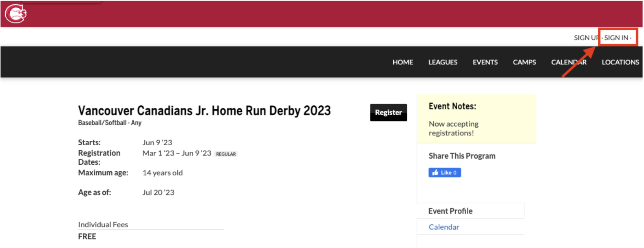This screenshot has height=248, width=644.
Task: Click the black Register button
Action: pos(388,113)
